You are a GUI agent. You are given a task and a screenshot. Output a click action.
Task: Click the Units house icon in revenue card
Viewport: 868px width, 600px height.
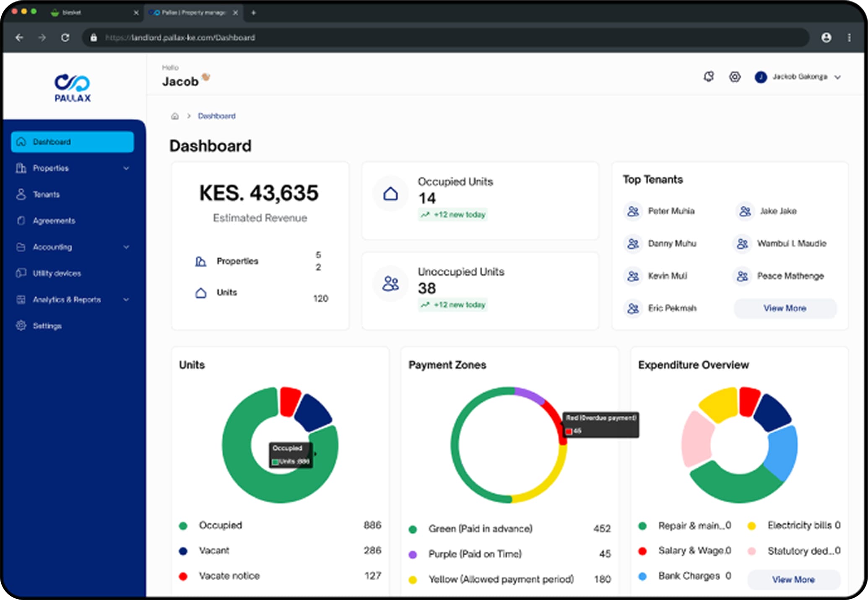point(201,293)
